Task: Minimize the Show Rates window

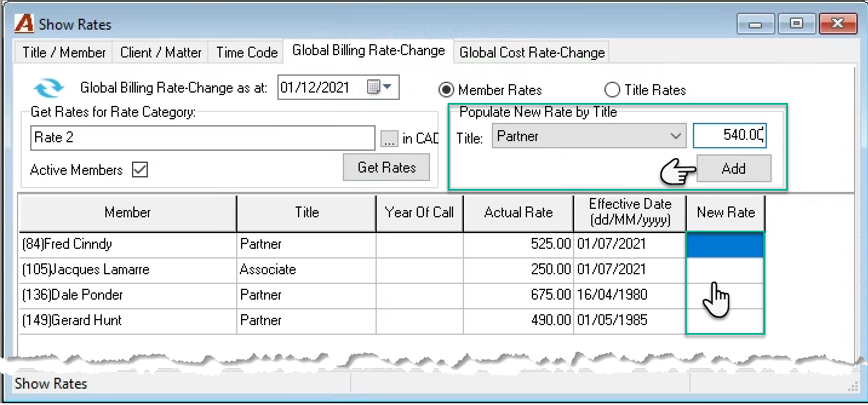Action: (755, 24)
